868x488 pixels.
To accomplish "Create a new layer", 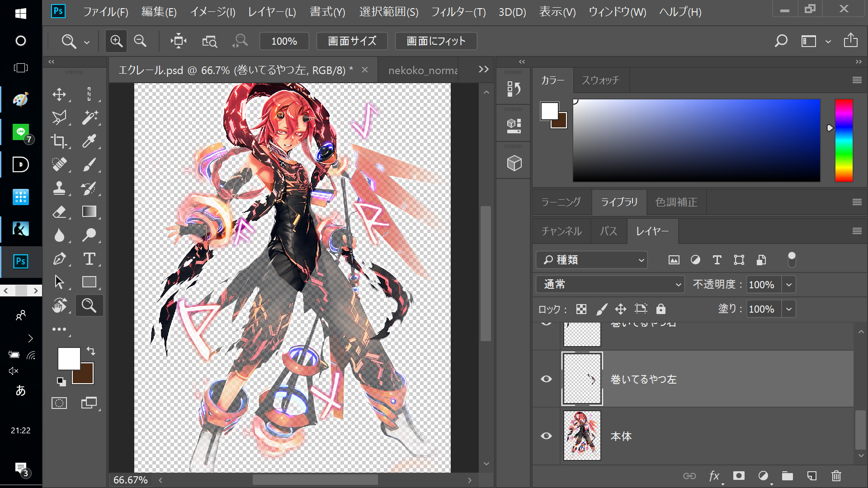I will pos(812,475).
